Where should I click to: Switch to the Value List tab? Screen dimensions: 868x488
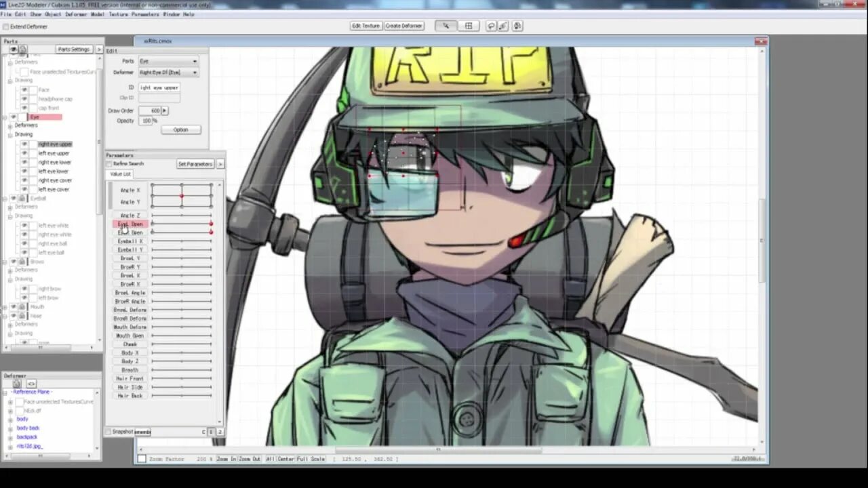[x=121, y=174]
